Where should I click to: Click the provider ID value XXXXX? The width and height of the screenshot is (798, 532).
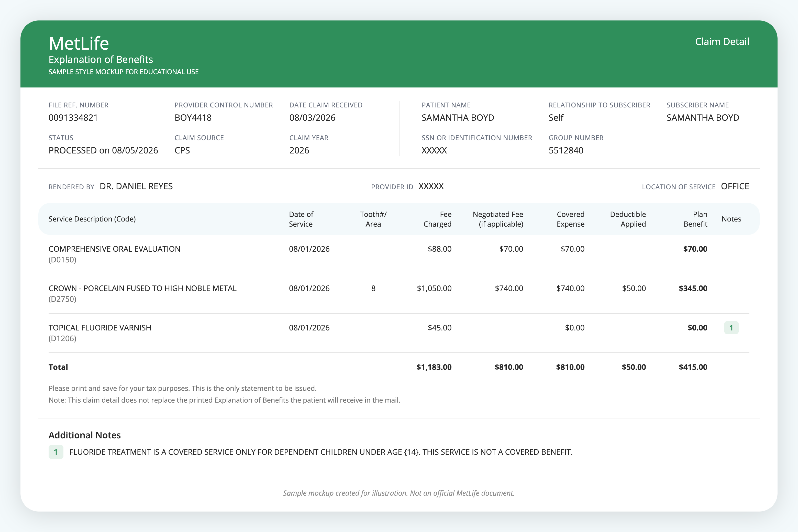pos(431,186)
